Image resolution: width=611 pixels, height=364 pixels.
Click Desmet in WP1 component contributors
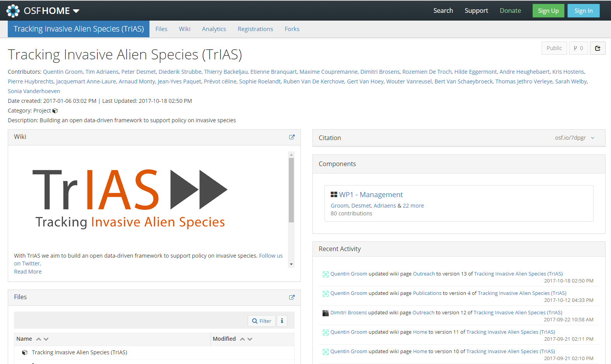(x=361, y=206)
